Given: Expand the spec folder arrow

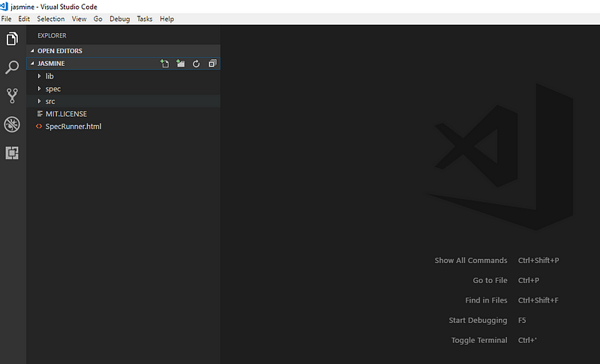Looking at the screenshot, I should coord(39,88).
